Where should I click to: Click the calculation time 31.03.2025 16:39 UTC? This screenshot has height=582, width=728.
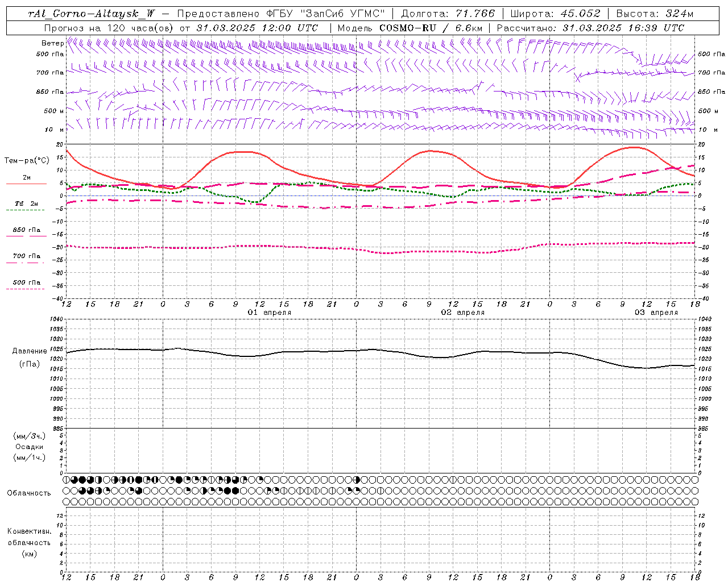coord(623,28)
